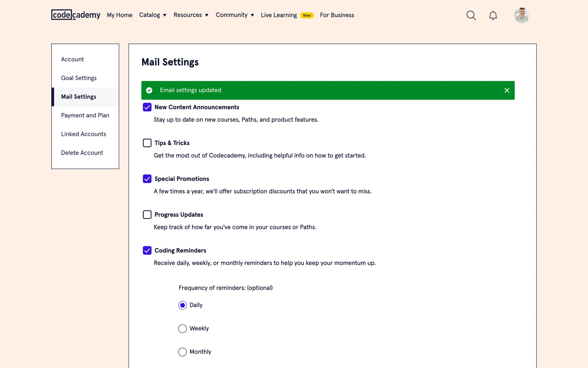Expand the Catalog dropdown menu
Image resolution: width=588 pixels, height=368 pixels.
[153, 15]
